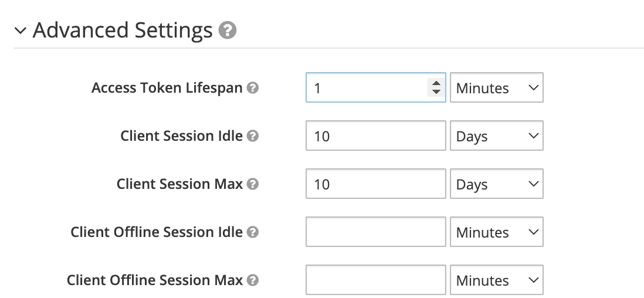Focus the Access Token Lifespan input field
This screenshot has height=298, width=644.
367,88
